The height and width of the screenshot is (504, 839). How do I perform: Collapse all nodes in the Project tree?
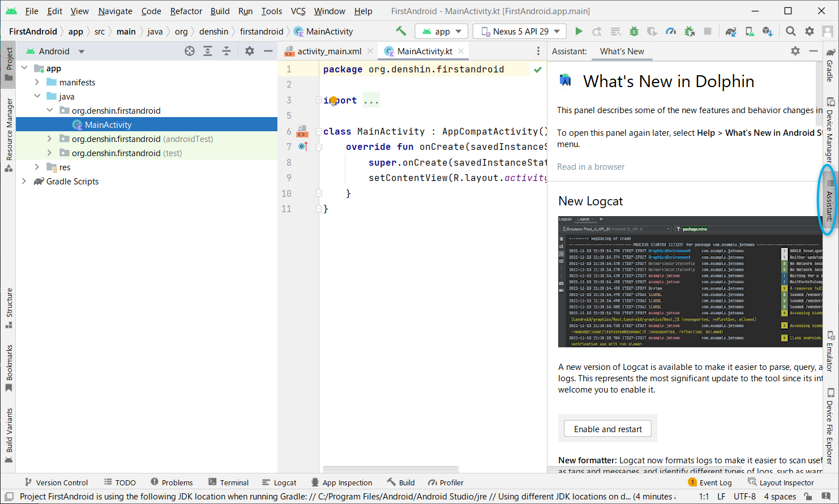click(x=225, y=51)
